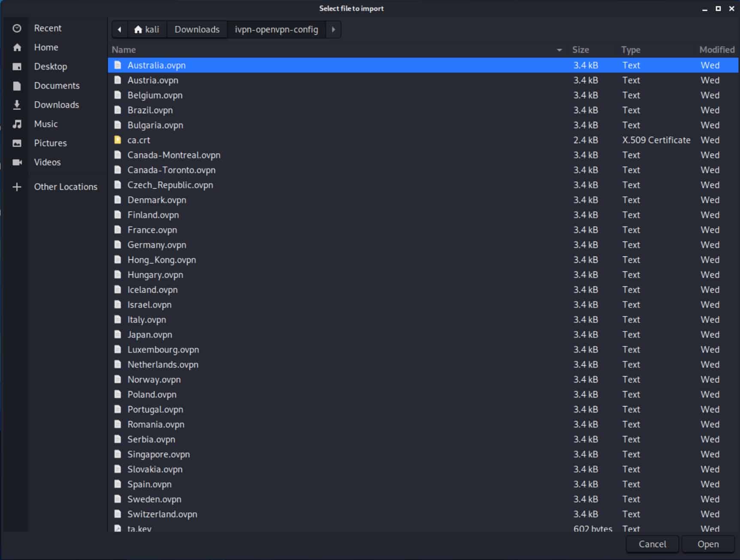
Task: Click the file icon beside Denmark.ovpn
Action: 117,199
